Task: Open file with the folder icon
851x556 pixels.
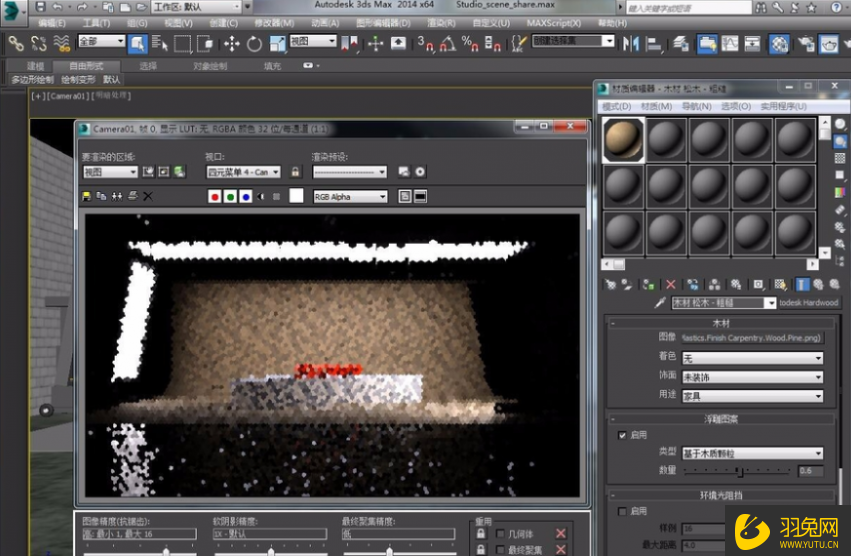Action: 141,7
